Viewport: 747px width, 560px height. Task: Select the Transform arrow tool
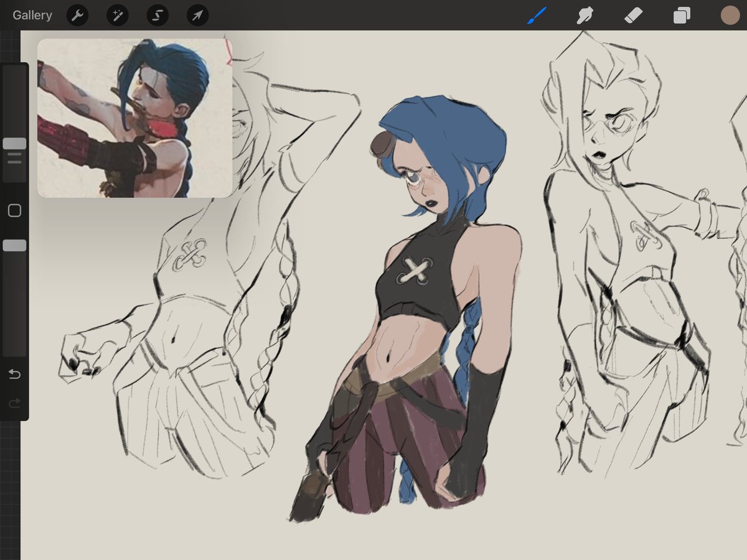pos(197,15)
